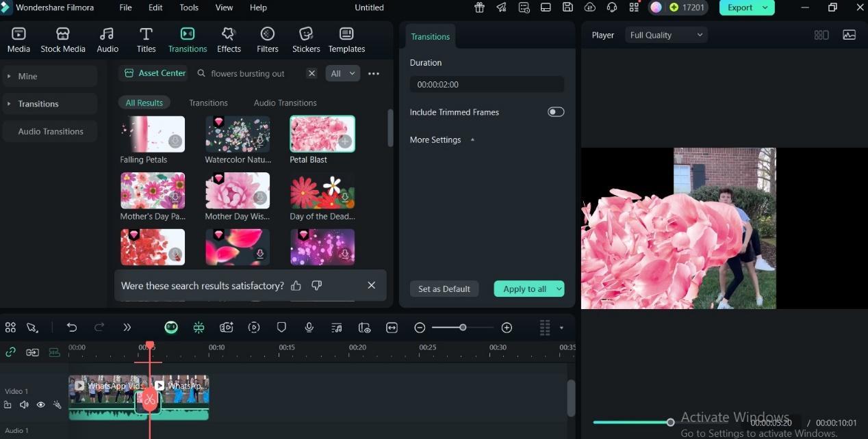This screenshot has height=439, width=868.
Task: Adjust the timeline zoom slider
Action: click(463, 328)
